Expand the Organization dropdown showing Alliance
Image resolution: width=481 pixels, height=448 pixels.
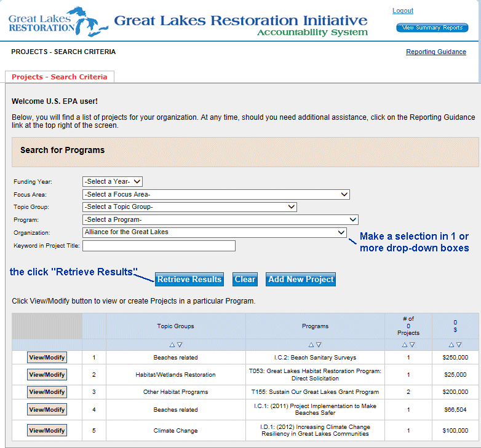point(215,232)
